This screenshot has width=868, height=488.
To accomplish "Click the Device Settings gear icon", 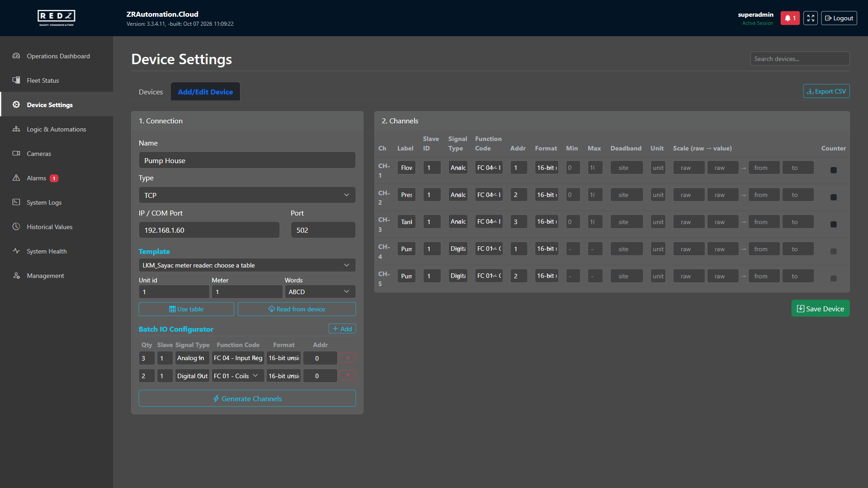I will (x=16, y=105).
